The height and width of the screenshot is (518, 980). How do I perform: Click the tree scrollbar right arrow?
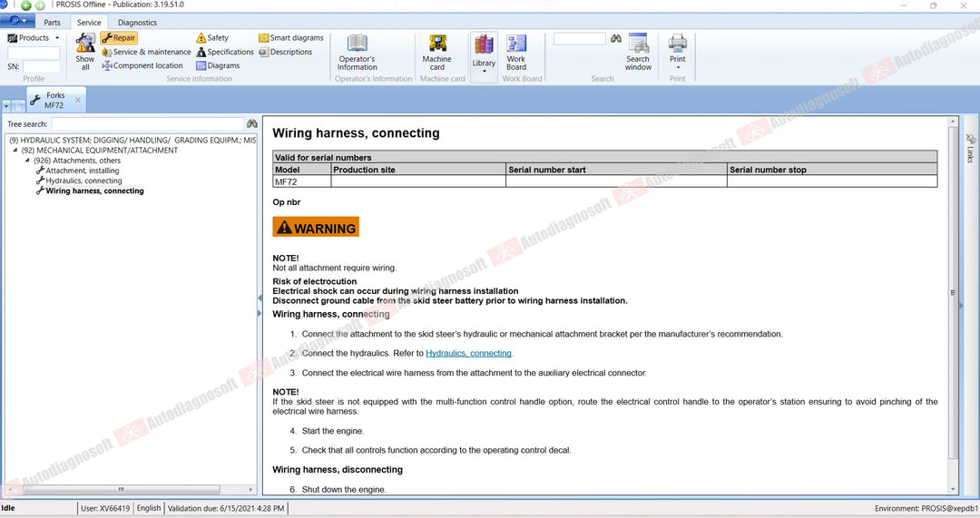[250, 489]
